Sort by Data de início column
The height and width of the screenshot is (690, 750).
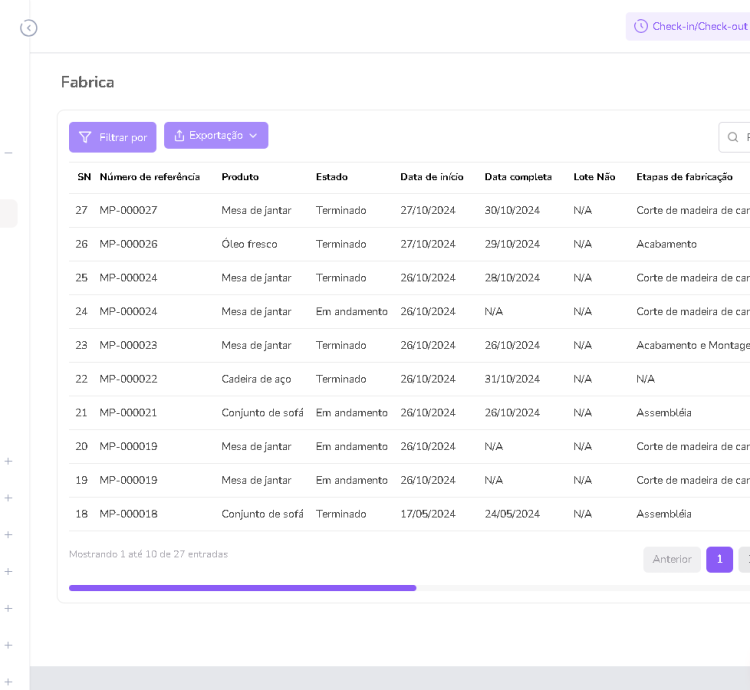[x=431, y=177]
